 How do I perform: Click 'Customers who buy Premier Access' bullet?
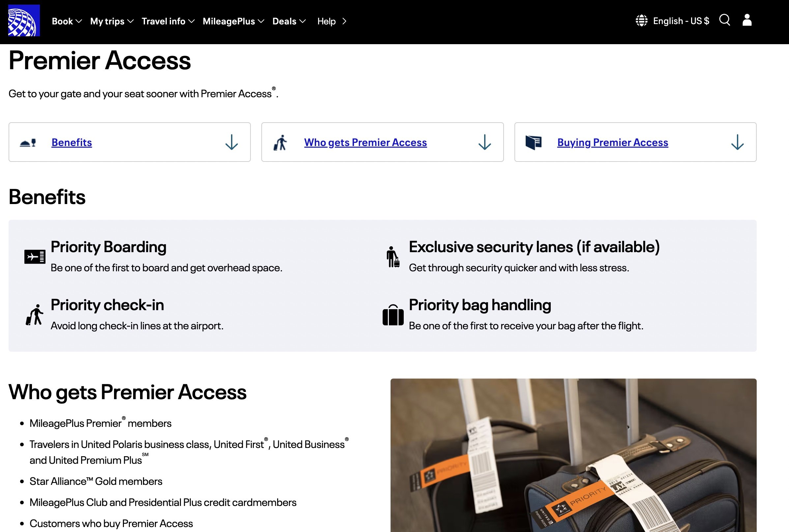click(x=111, y=523)
